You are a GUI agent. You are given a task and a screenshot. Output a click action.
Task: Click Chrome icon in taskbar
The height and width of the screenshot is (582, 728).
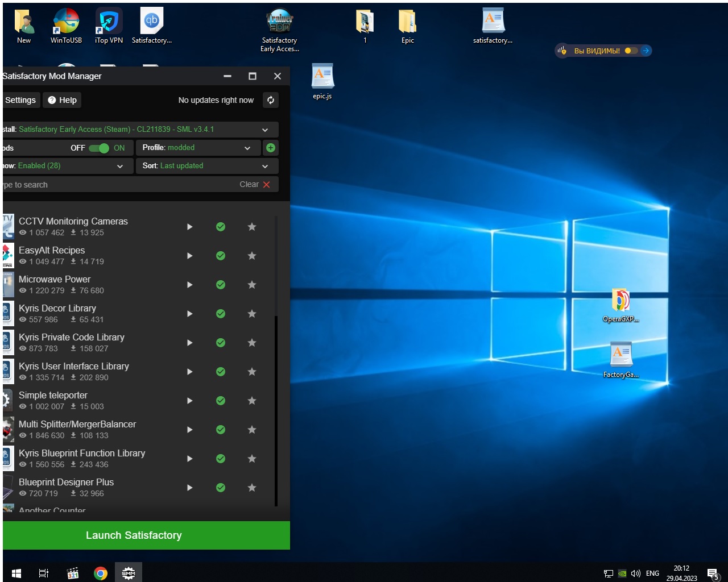click(101, 573)
